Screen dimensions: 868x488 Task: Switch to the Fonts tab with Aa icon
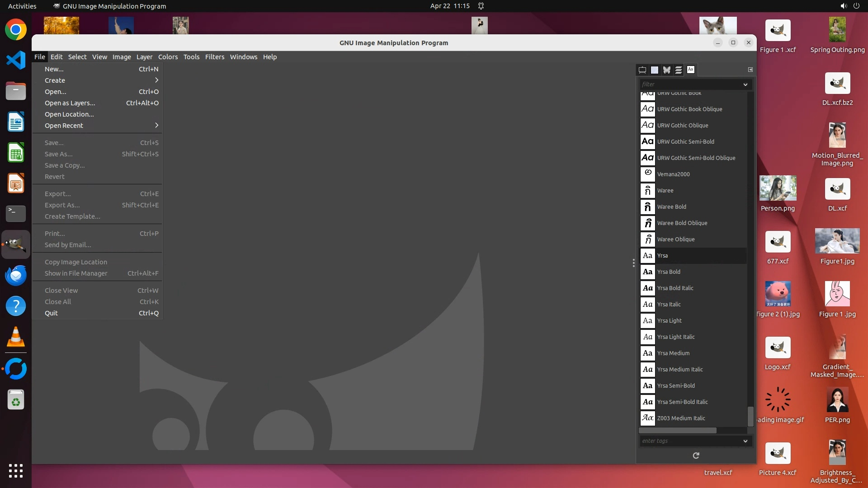coord(690,70)
